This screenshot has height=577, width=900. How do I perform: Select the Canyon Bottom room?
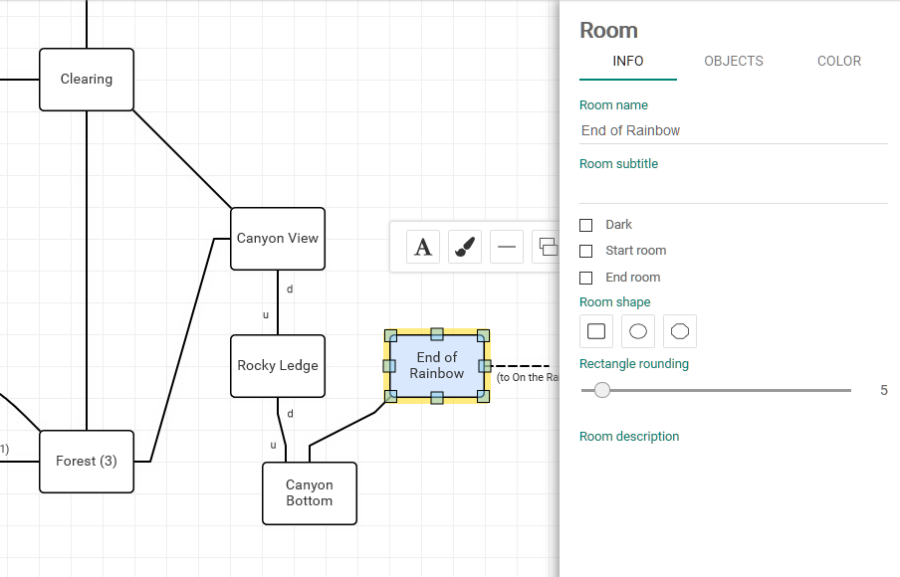(309, 494)
